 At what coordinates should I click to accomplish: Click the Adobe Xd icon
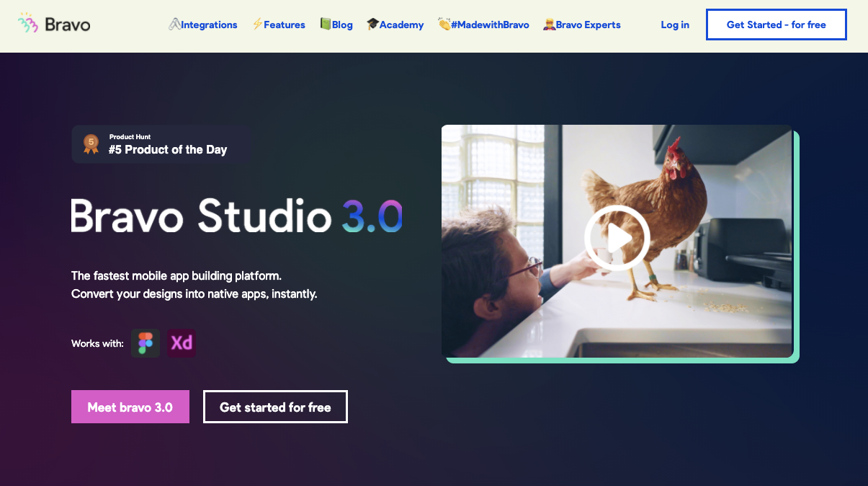click(x=182, y=343)
